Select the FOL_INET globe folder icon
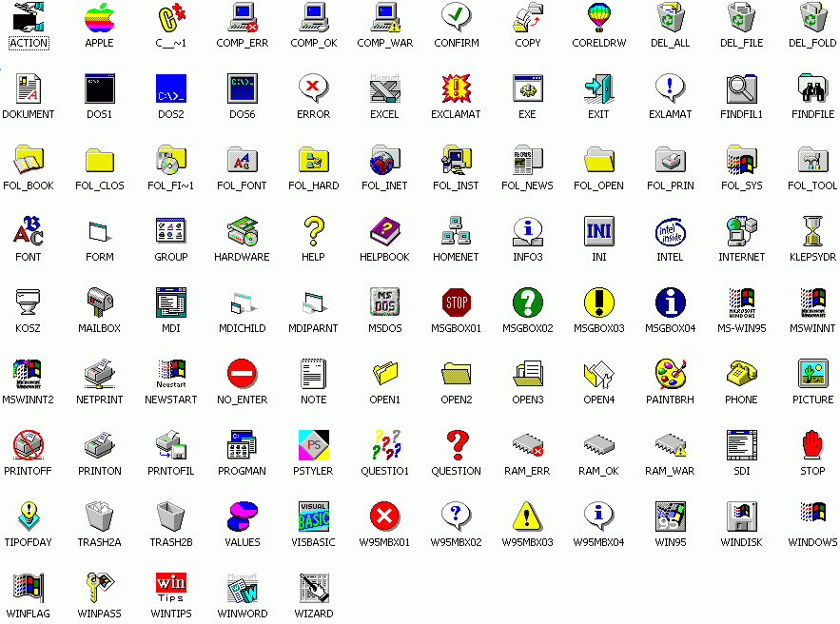840x624 pixels. [384, 160]
